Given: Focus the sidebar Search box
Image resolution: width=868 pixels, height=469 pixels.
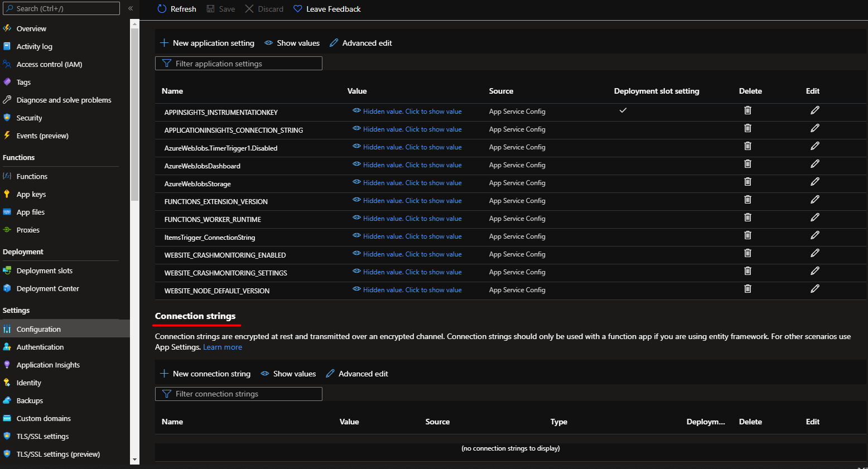Looking at the screenshot, I should (x=61, y=8).
